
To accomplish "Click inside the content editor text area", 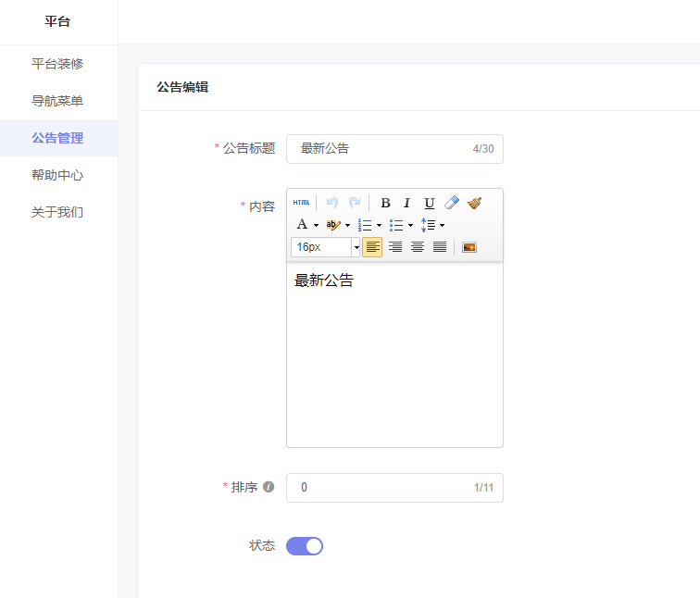I will click(x=394, y=355).
